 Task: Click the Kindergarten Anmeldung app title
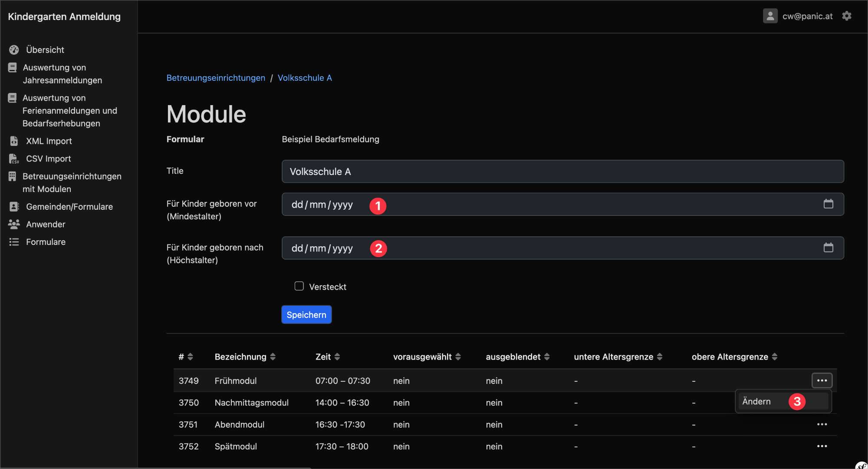pos(64,17)
